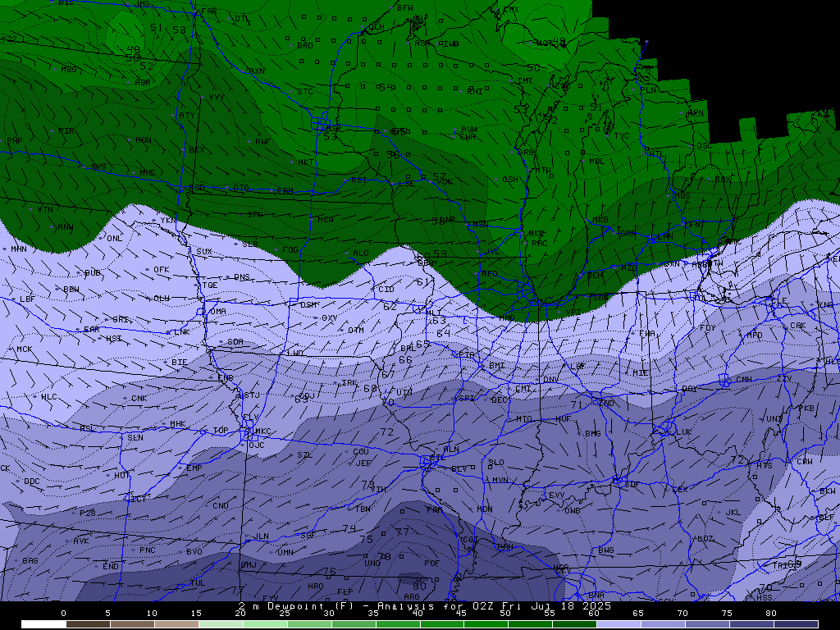Click the CMH station label
The image size is (840, 630).
743,379
